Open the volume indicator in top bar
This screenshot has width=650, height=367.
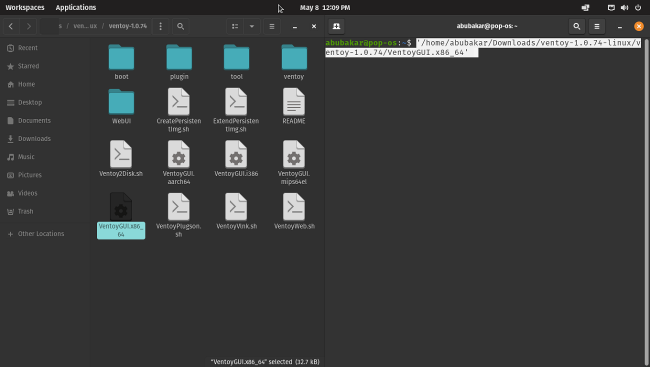[625, 7]
